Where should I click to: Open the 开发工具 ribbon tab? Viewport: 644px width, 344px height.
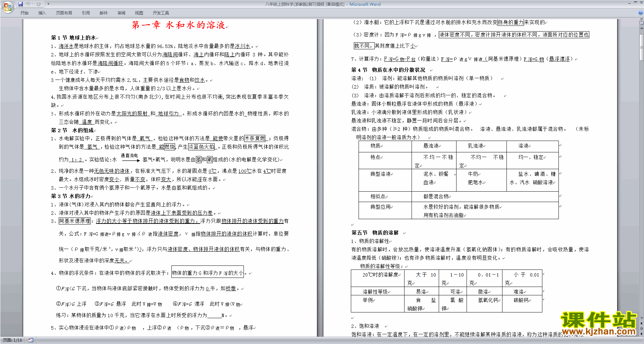161,13
